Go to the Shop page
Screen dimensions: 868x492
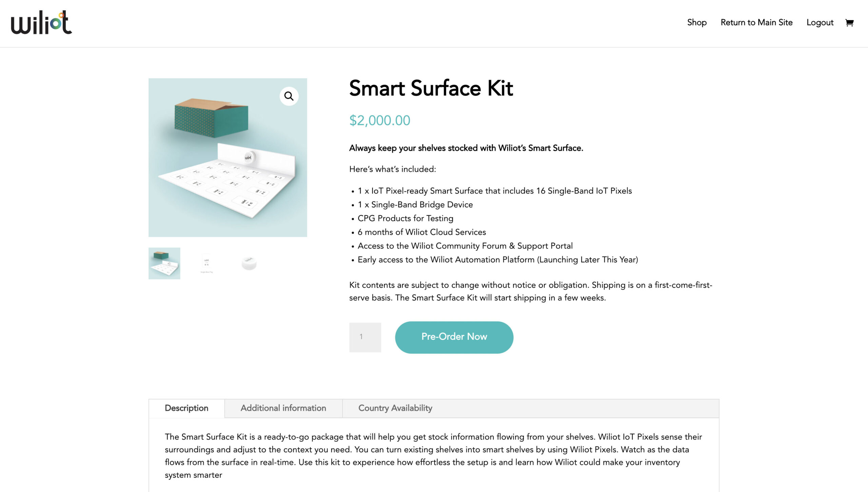pos(697,22)
